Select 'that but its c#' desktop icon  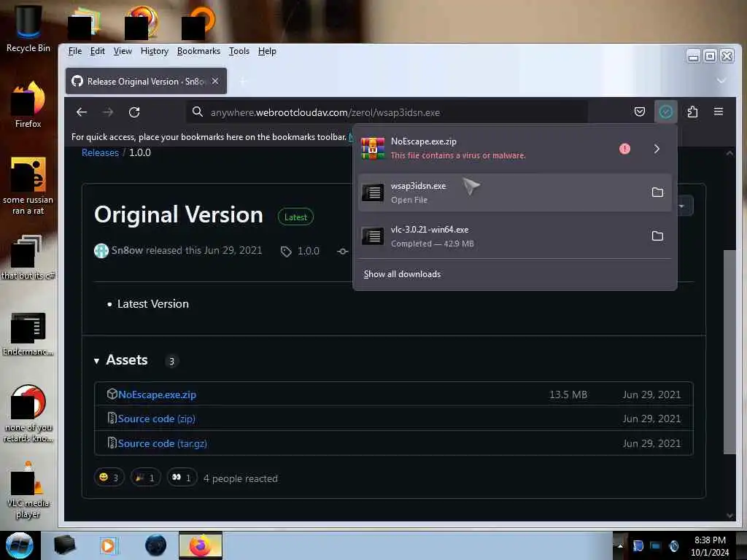[28, 257]
